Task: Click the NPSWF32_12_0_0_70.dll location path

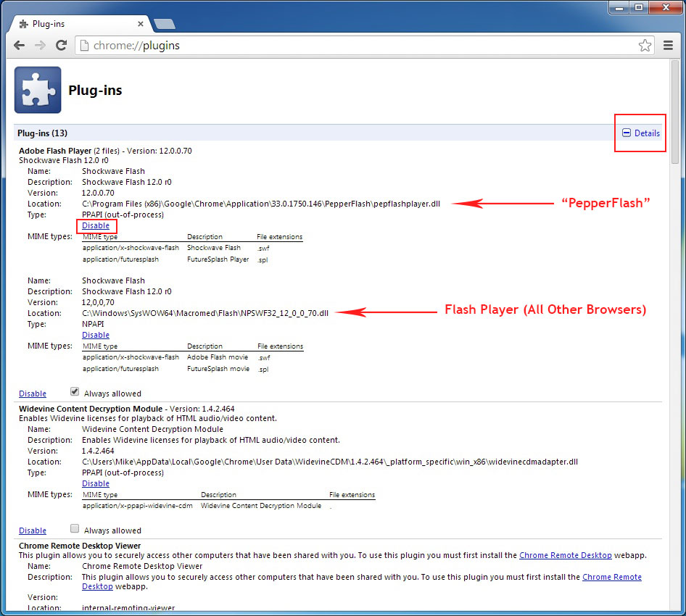Action: (205, 313)
